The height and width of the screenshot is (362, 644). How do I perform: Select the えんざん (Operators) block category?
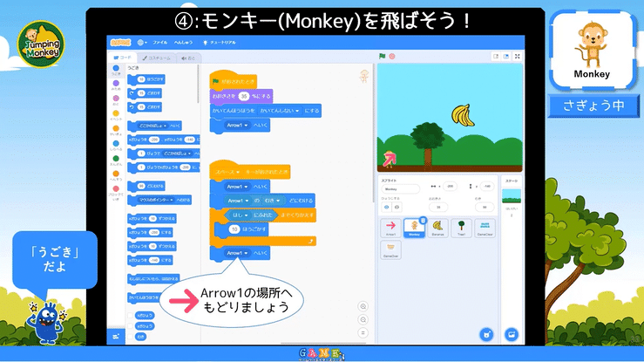click(x=116, y=161)
